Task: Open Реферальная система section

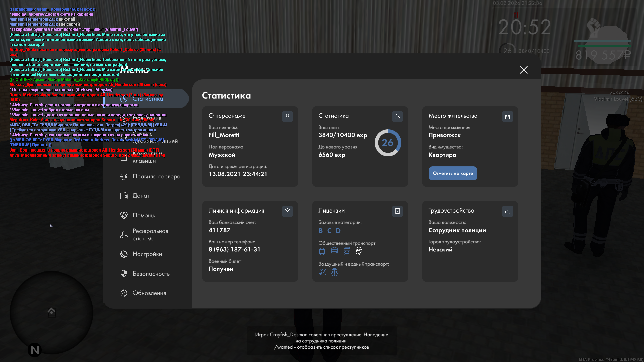Action: 150,235
